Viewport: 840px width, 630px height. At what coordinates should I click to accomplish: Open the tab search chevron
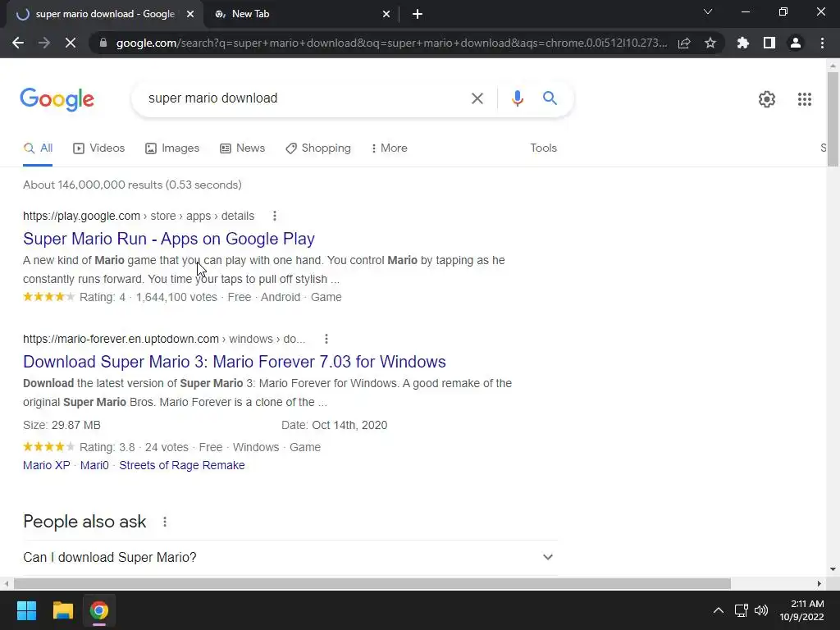[x=708, y=11]
